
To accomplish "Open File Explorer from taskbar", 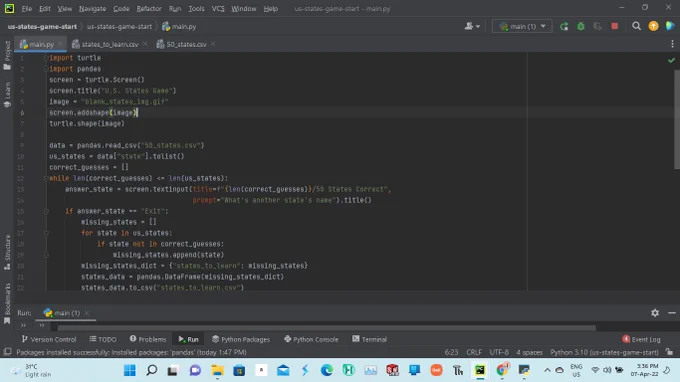I will coord(217,370).
